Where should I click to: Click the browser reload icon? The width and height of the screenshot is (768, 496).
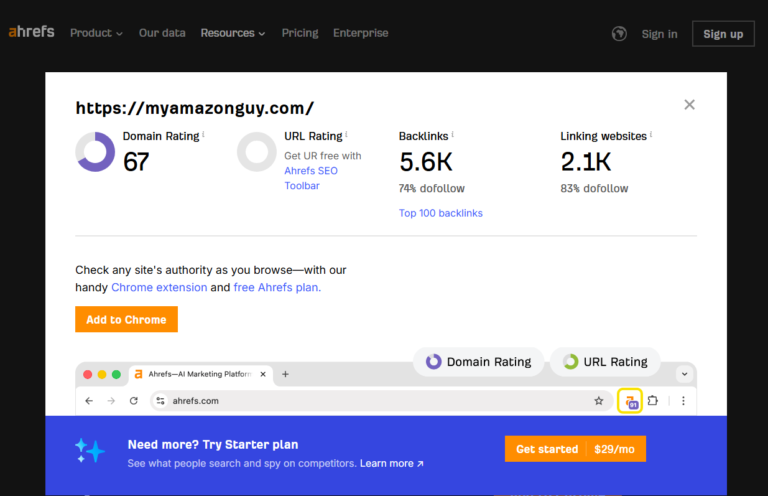(134, 401)
